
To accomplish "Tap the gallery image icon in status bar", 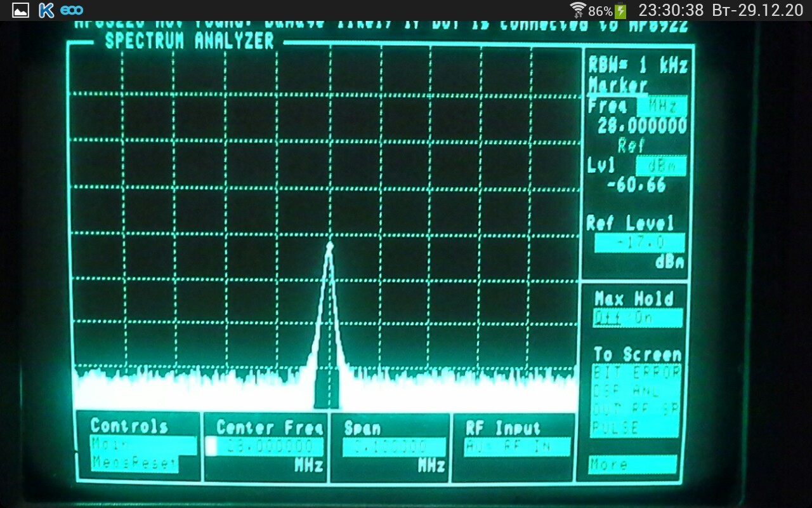I will coord(20,10).
